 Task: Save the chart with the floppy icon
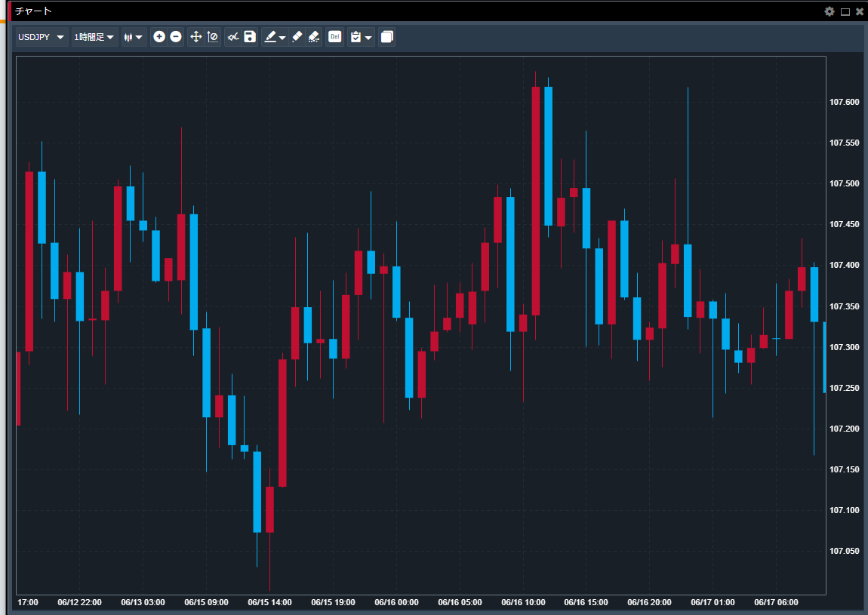click(250, 36)
